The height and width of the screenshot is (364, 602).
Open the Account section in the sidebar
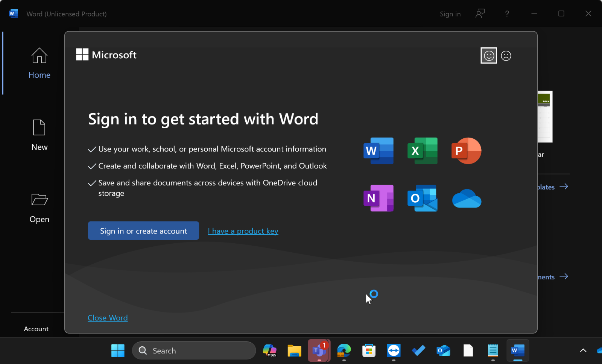pyautogui.click(x=36, y=329)
